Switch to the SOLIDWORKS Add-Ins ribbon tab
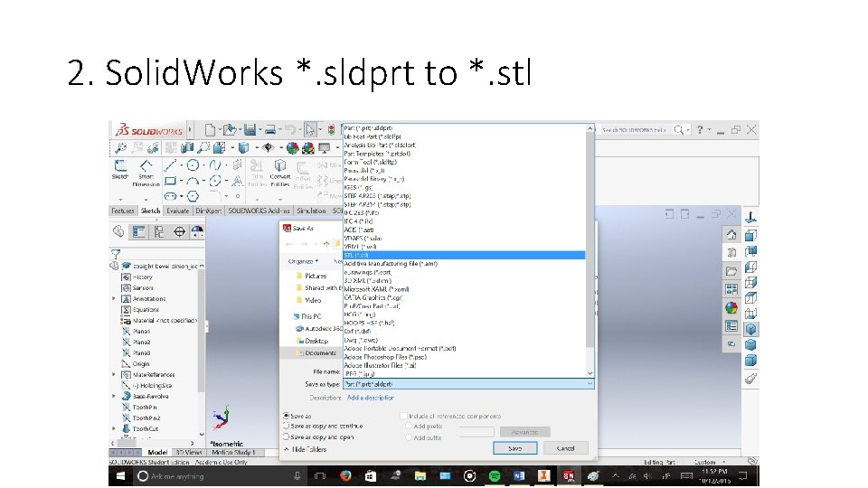 (259, 211)
